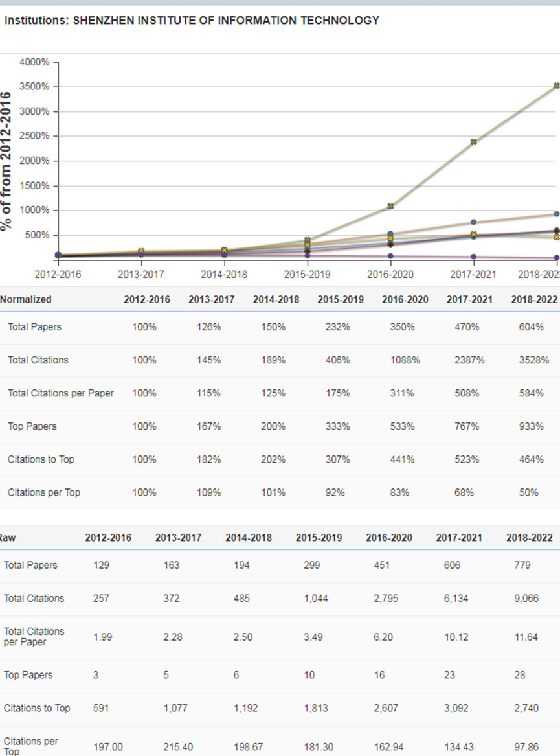Viewport: 560px width, 756px height.
Task: Click the 933% Top Papers normalized cell
Action: [x=531, y=426]
